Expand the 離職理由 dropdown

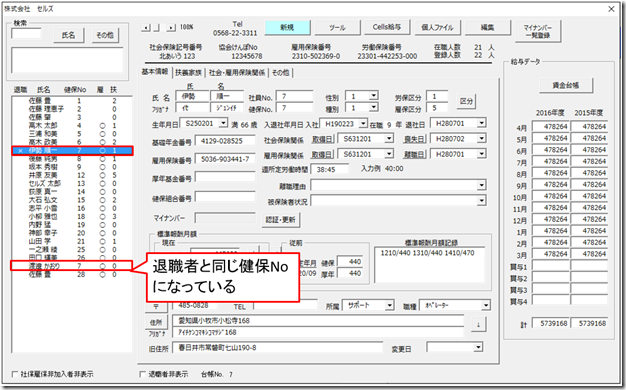pyautogui.click(x=481, y=185)
